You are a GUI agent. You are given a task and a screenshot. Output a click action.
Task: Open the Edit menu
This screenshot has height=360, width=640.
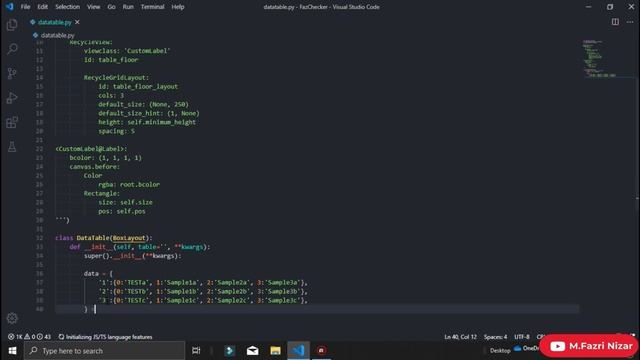[x=42, y=7]
